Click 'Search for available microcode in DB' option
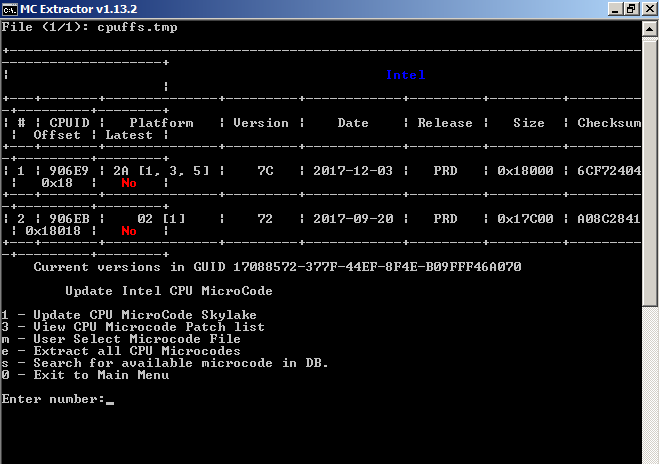The height and width of the screenshot is (464, 659). (x=168, y=363)
